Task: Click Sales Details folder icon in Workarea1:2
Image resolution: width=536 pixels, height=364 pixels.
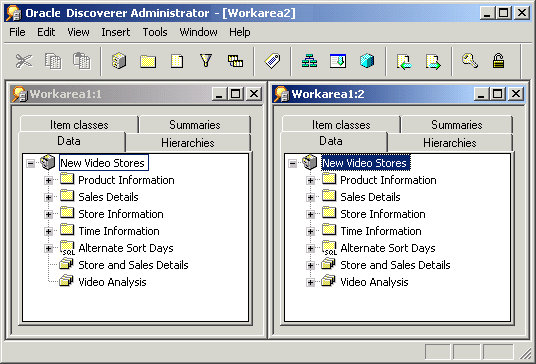Action: pyautogui.click(x=329, y=196)
